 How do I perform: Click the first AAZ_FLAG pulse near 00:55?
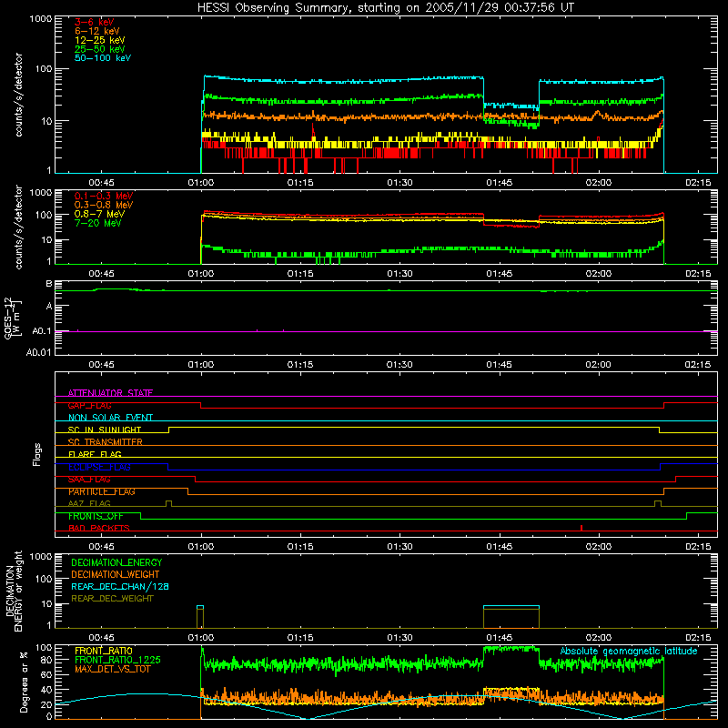168,503
